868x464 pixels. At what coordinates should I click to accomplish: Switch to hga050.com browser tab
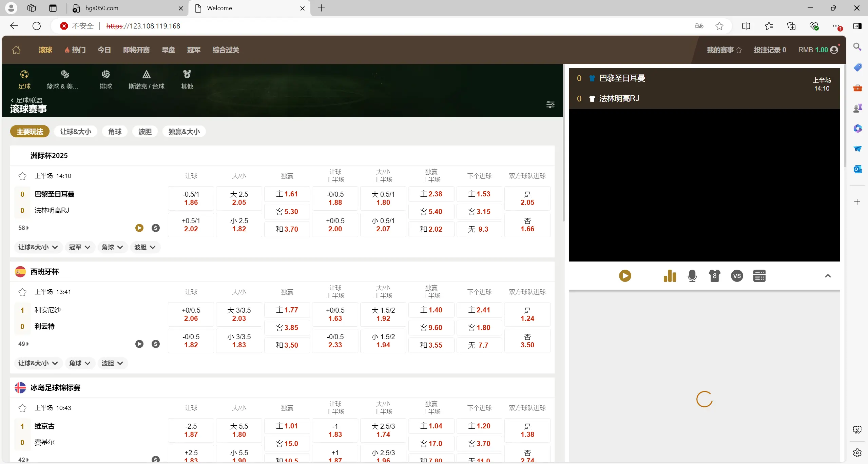127,8
